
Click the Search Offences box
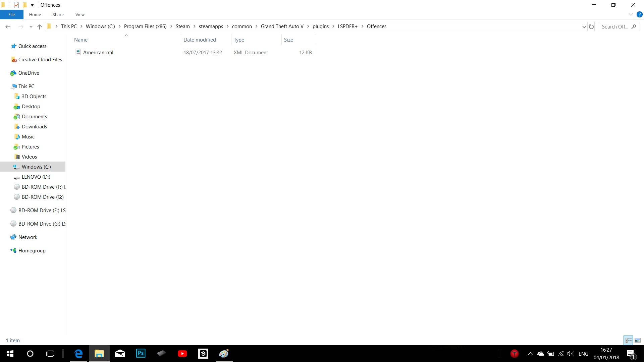[615, 27]
